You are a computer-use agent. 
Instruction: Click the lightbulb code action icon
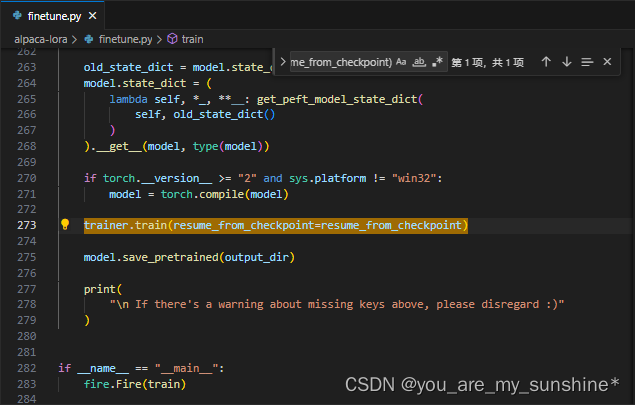click(65, 224)
